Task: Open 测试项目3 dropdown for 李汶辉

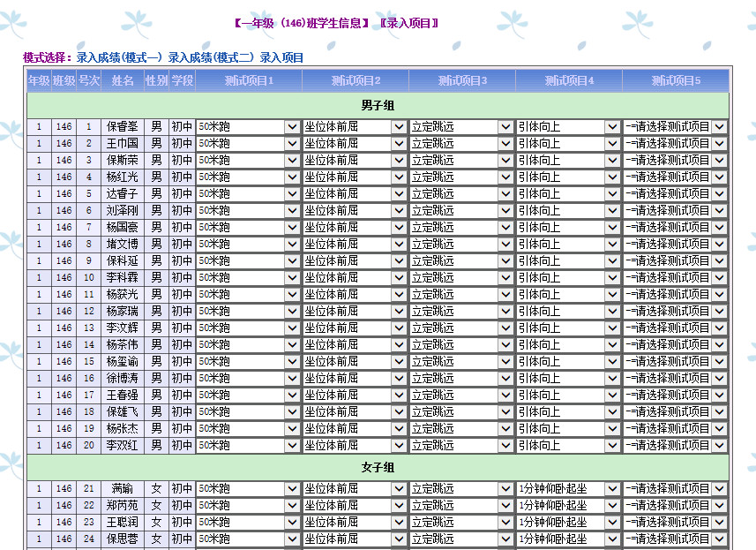Action: 462,328
